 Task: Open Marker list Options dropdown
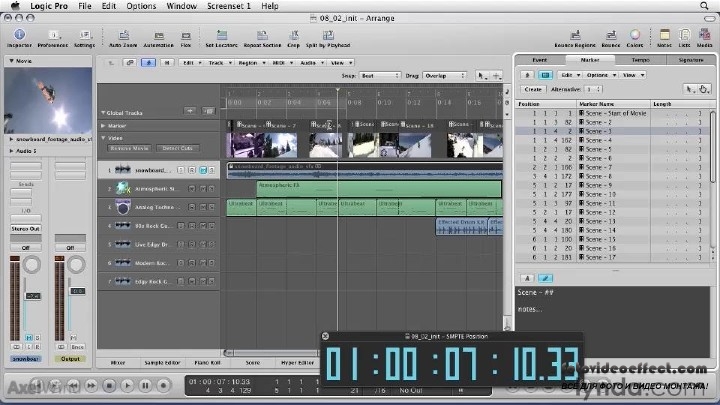coord(600,75)
